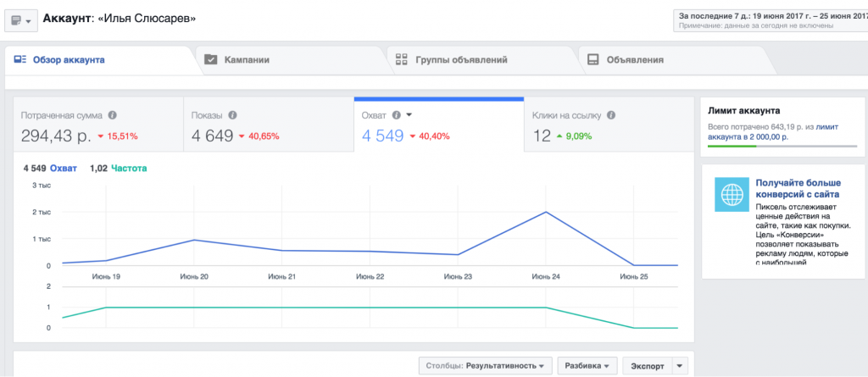868x377 pixels.
Task: Click the Июнь 24 peak on reach chart
Action: pos(545,212)
